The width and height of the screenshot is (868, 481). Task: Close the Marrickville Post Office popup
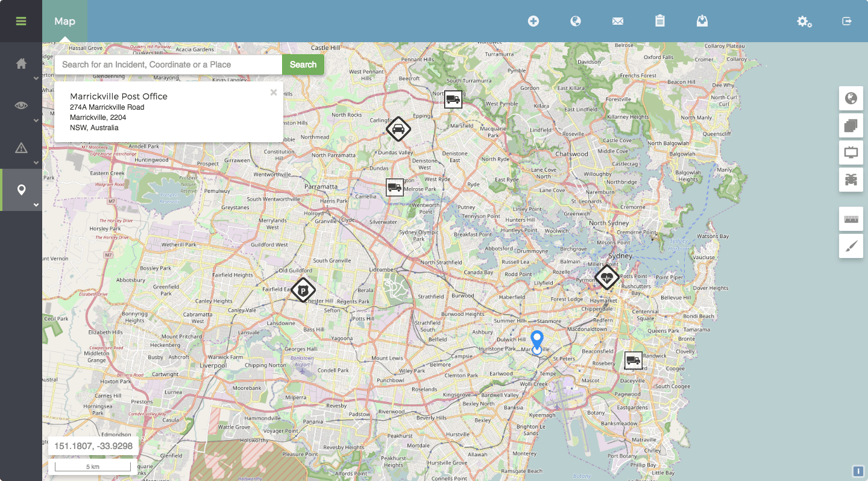274,92
